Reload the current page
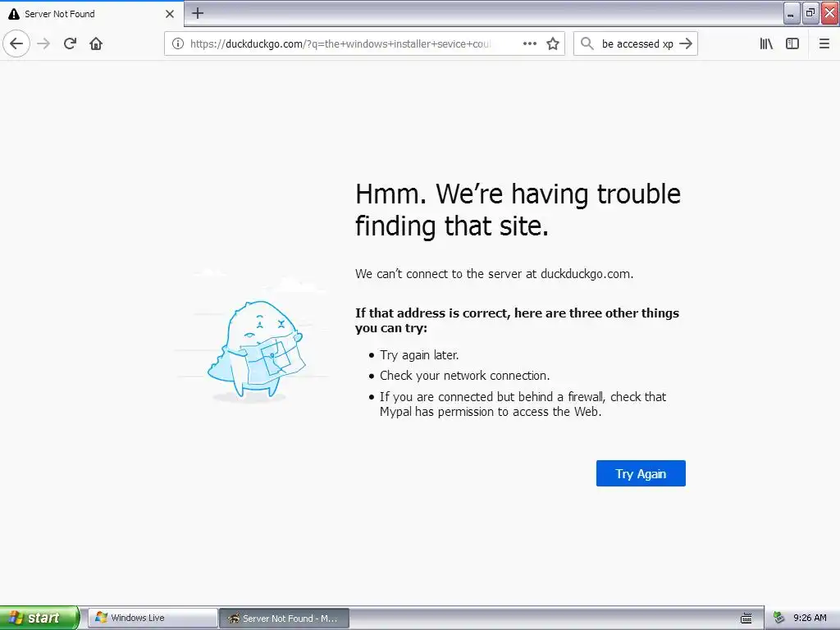 70,43
